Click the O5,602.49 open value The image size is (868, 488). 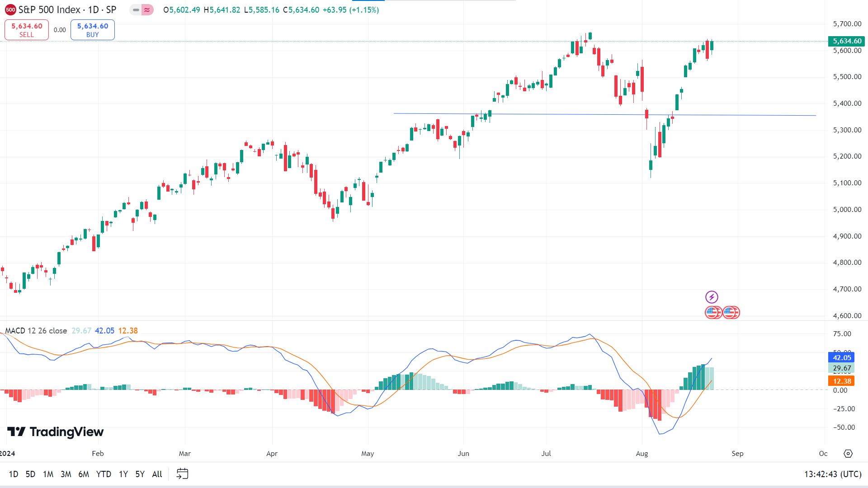pyautogui.click(x=182, y=10)
